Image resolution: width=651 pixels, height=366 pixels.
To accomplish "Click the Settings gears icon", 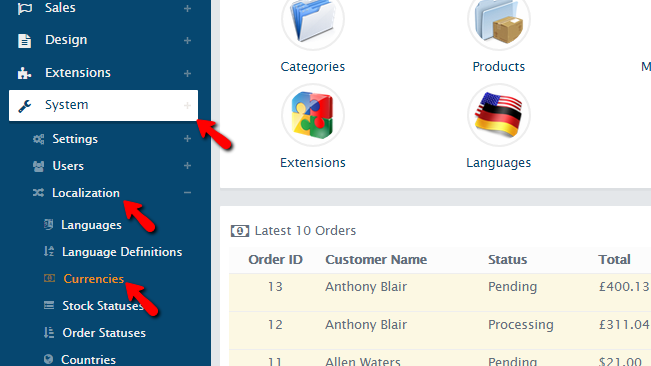I will click(39, 139).
